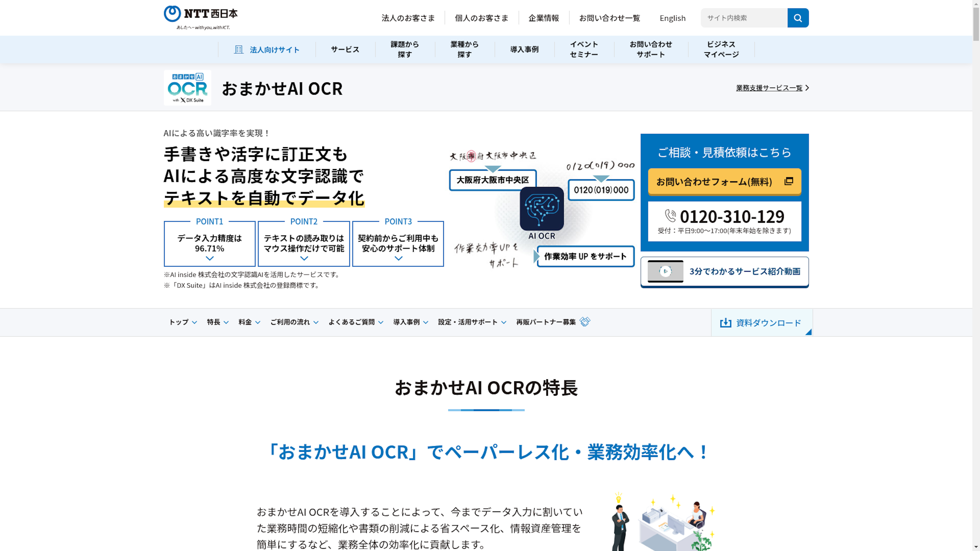Open イベントセミナー menu
The width and height of the screenshot is (980, 551).
click(584, 49)
